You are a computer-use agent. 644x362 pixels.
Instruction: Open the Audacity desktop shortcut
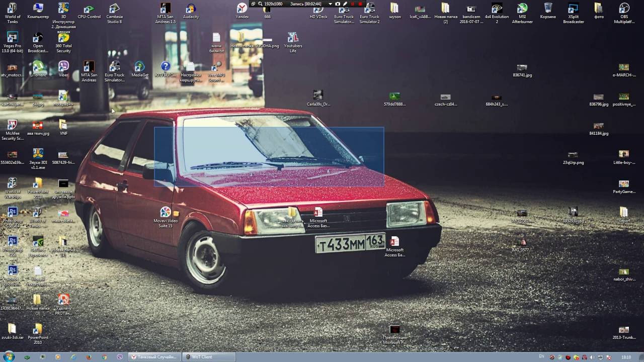(191, 11)
